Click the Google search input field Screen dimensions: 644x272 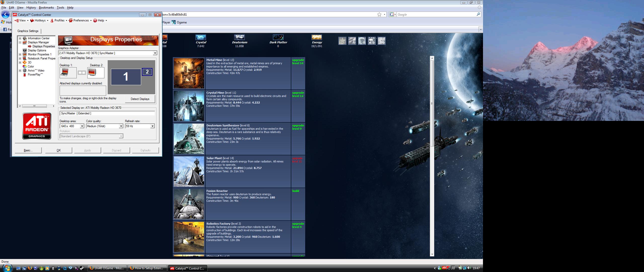click(x=436, y=15)
